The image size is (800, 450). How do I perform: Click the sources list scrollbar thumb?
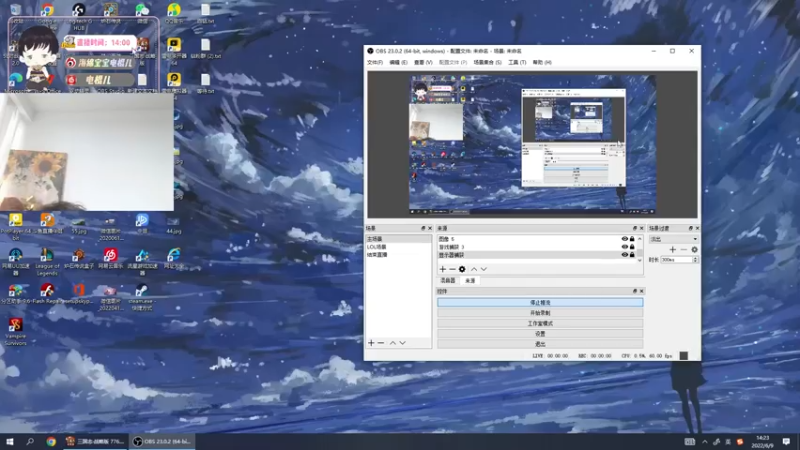pos(640,252)
